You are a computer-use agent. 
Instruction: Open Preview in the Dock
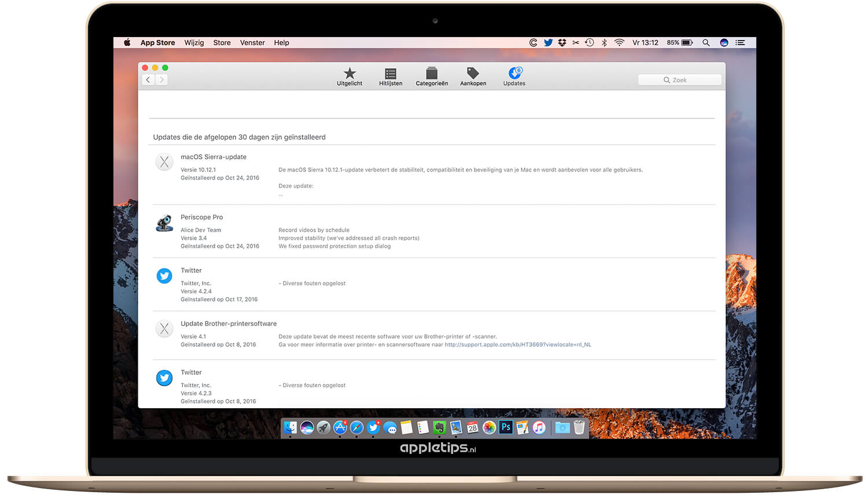[456, 427]
